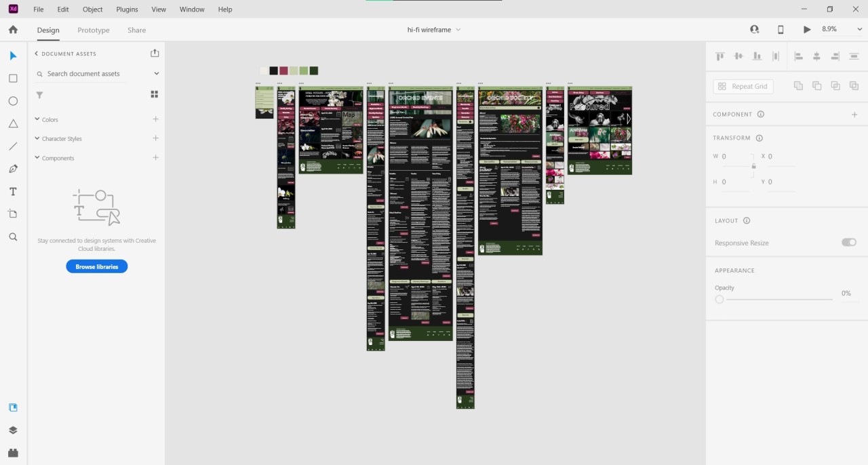Screen dimensions: 868x465
Task: Select the Ellipse tool
Action: (x=13, y=101)
